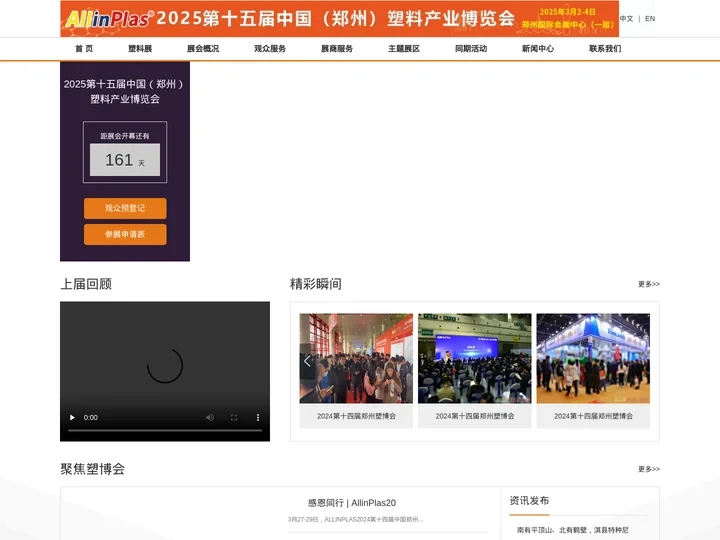Go to 首页 in the navigation bar
The image size is (720, 540).
pyautogui.click(x=84, y=49)
